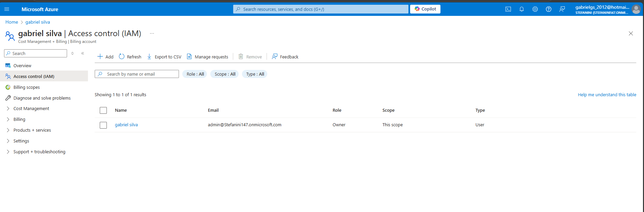The image size is (644, 212).
Task: Open Manage requests
Action: click(208, 57)
